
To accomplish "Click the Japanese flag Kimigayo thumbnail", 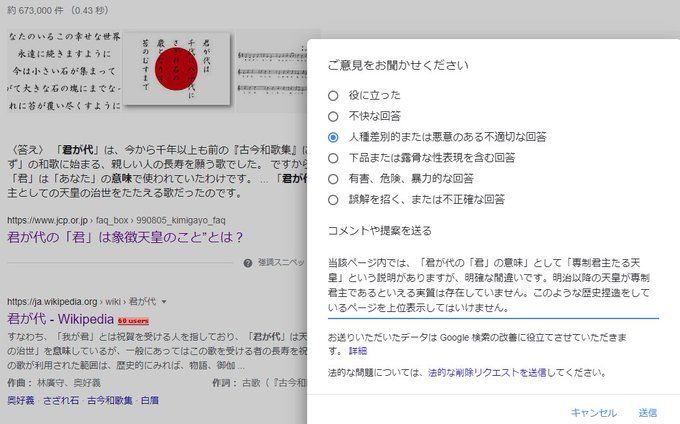I will point(176,69).
